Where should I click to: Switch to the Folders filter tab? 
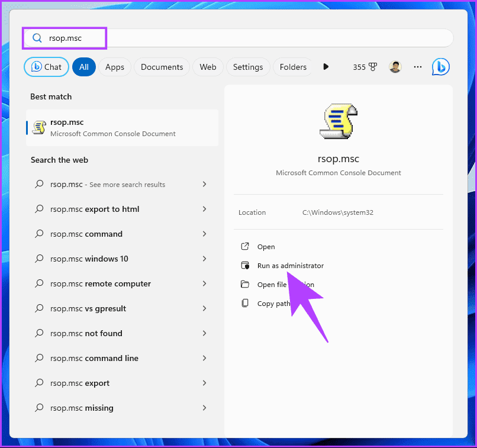(x=293, y=67)
